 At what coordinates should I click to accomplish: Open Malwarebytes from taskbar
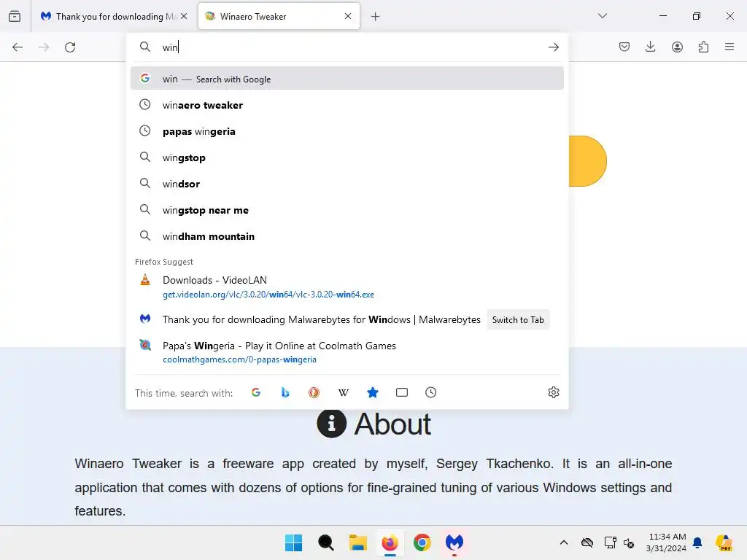tap(454, 542)
